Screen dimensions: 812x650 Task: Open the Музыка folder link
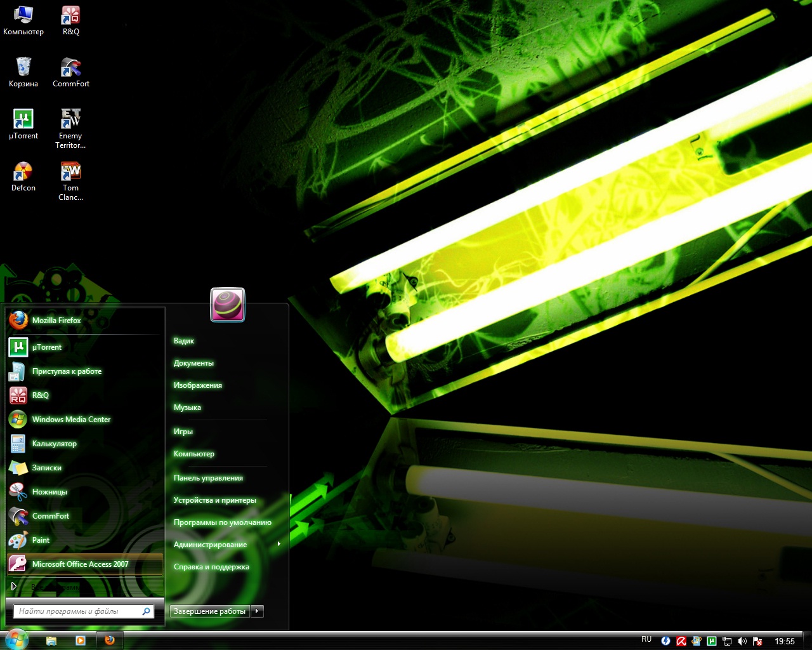(187, 408)
